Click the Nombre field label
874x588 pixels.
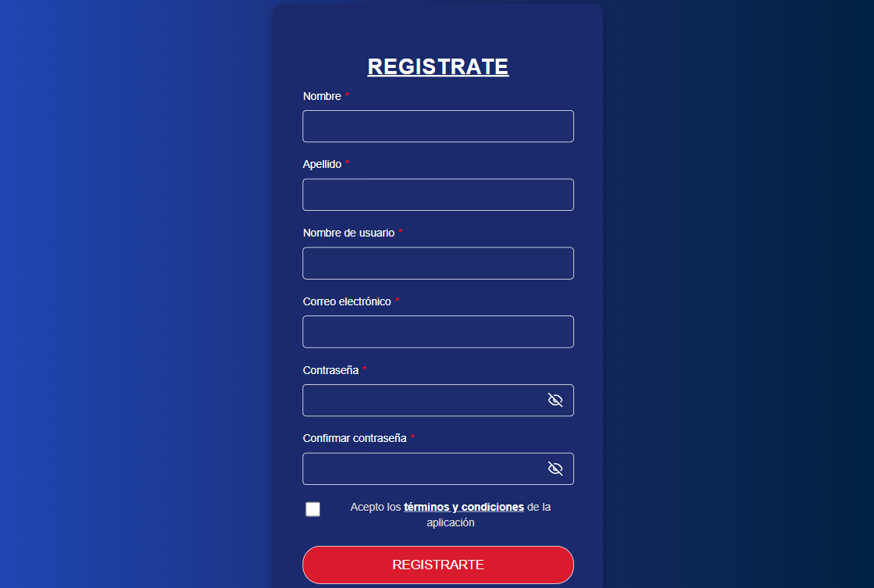(320, 96)
